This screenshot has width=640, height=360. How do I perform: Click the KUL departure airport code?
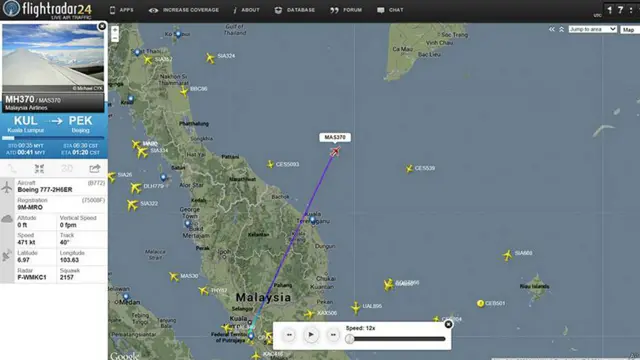26,121
